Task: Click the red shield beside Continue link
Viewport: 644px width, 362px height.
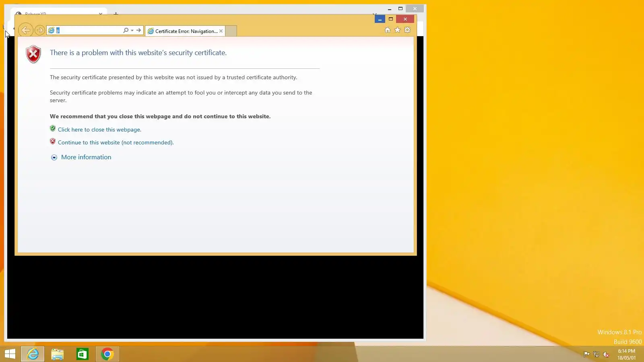Action: point(53,142)
